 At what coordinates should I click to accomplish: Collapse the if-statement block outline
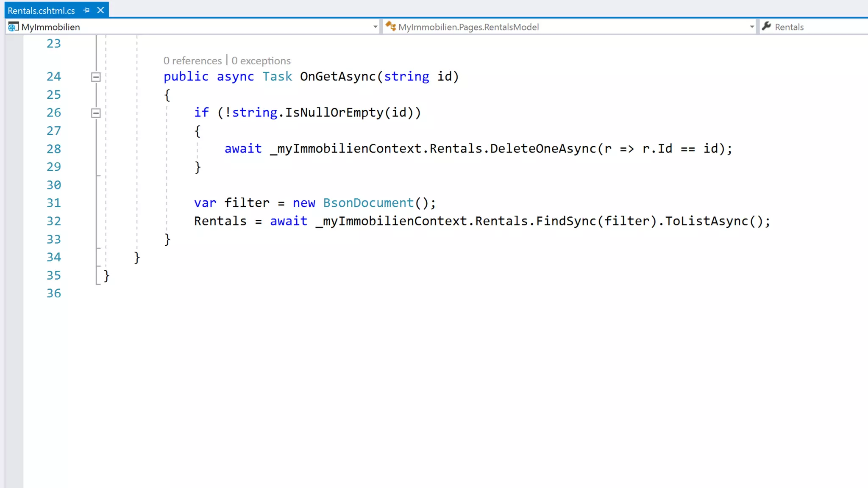click(96, 113)
